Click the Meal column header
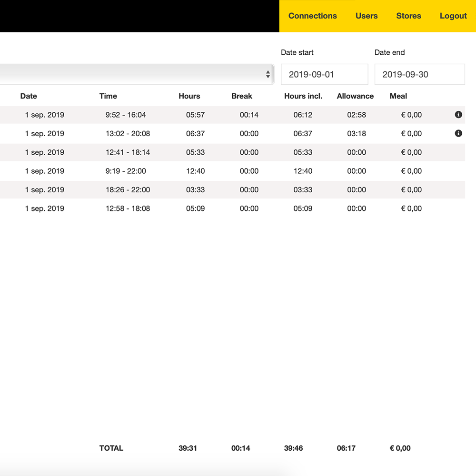Screen dimensions: 476x476 [x=398, y=96]
